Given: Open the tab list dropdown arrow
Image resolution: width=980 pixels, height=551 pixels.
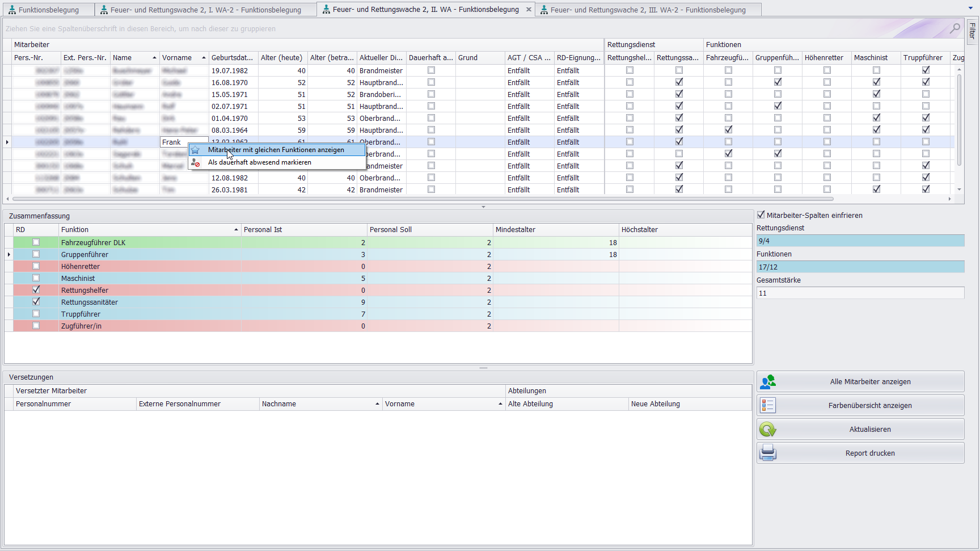Looking at the screenshot, I should click(x=970, y=9).
